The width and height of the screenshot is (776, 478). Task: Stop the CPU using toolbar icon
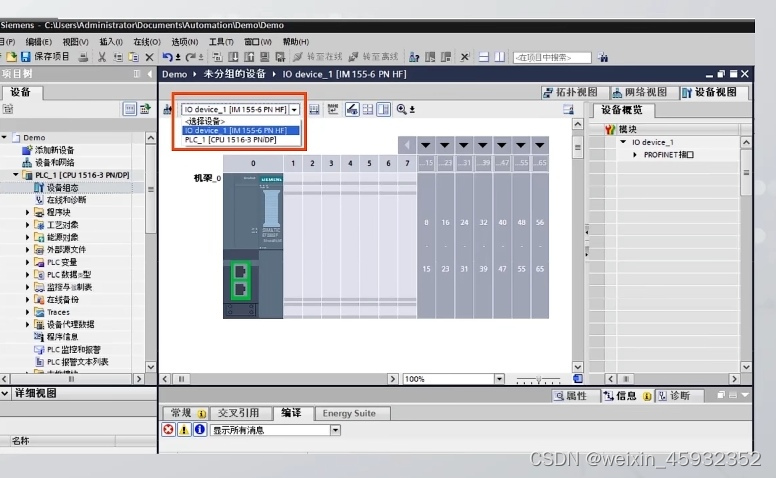pos(446,57)
